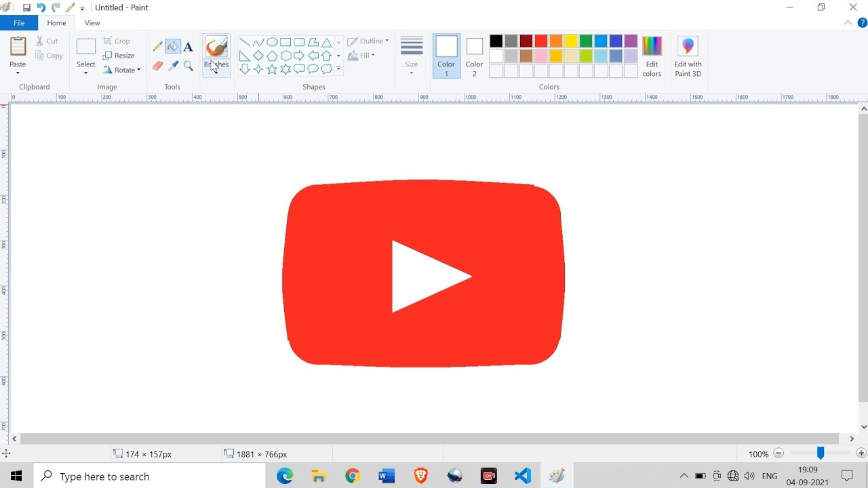Click the Crop button
This screenshot has height=488, width=868.
click(117, 41)
